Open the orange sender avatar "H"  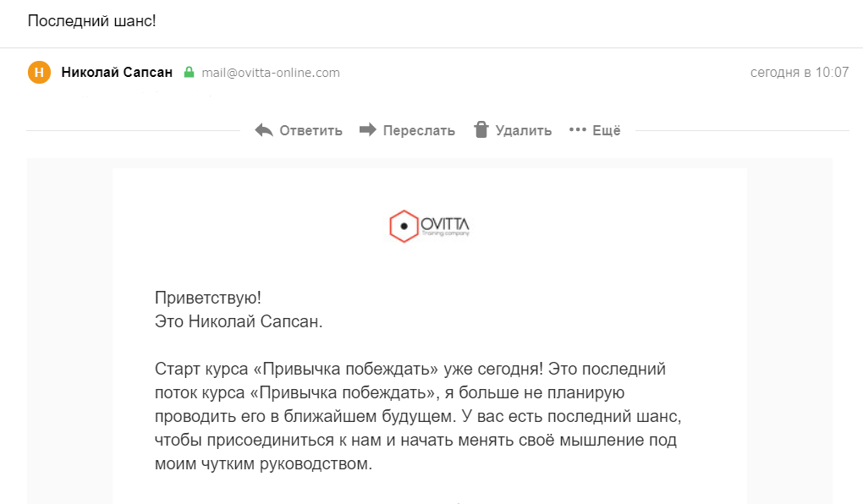39,73
